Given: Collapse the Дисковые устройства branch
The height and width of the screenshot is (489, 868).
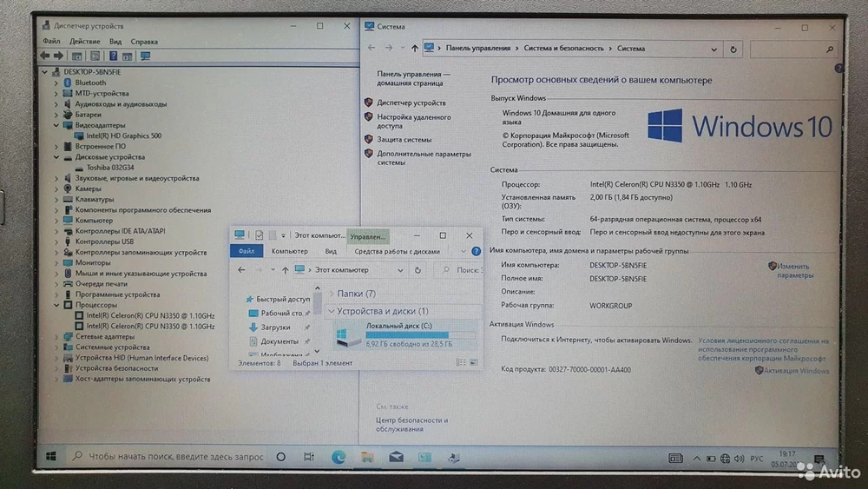Looking at the screenshot, I should click(x=56, y=157).
